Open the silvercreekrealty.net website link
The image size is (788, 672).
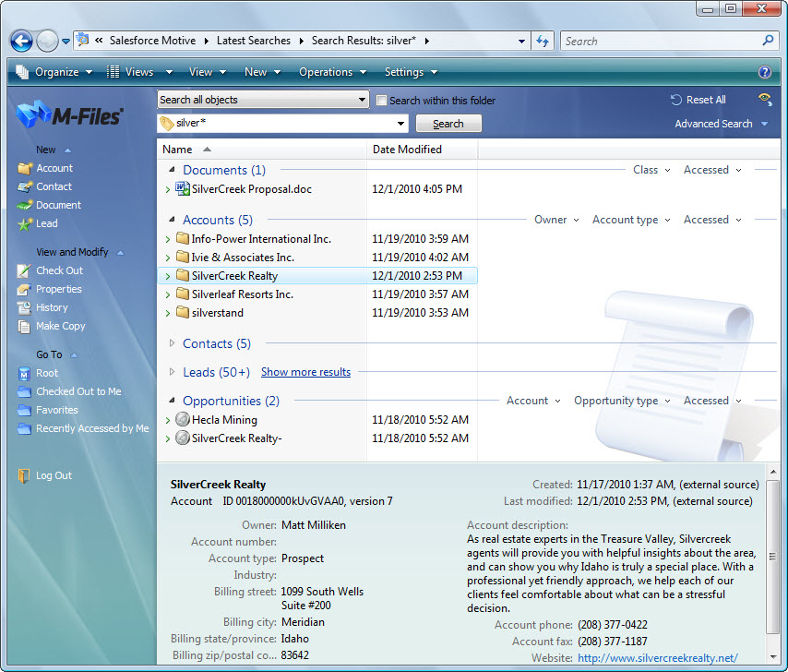(x=657, y=658)
